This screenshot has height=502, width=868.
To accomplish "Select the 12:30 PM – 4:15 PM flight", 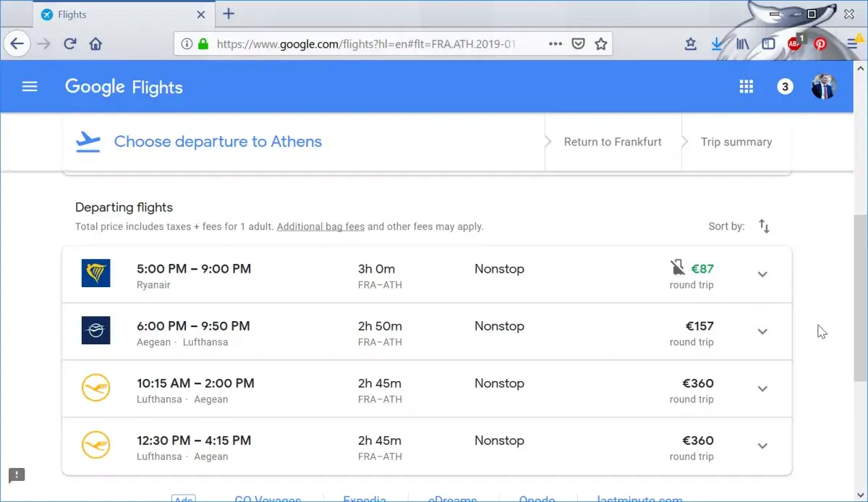I will coord(427,446).
